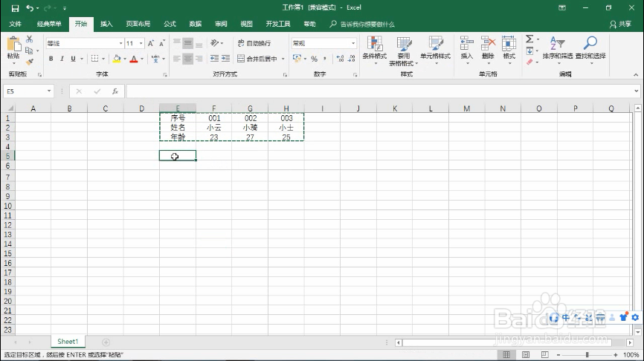Viewport: 644px width, 361px height.
Task: Switch to the 数据 Data tab
Action: click(196, 24)
